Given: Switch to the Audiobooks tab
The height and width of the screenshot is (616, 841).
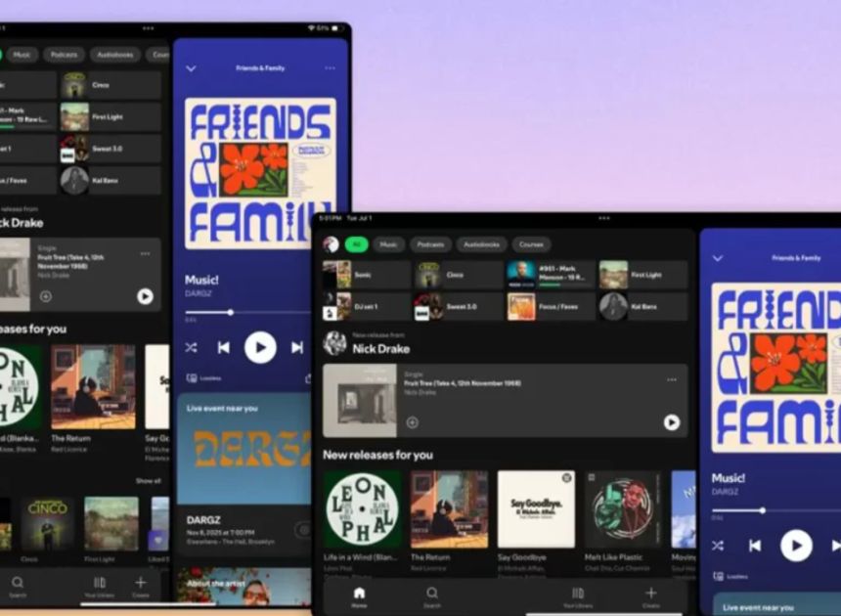Looking at the screenshot, I should click(x=481, y=244).
